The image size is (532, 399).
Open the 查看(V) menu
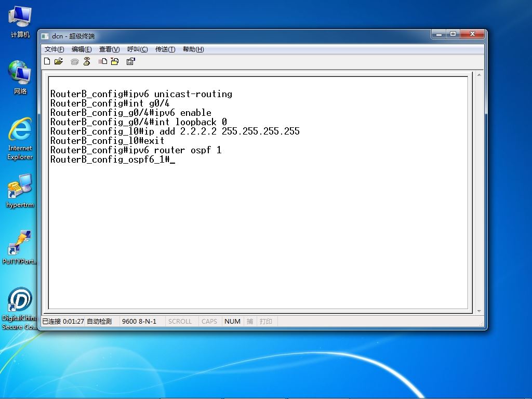tap(109, 49)
